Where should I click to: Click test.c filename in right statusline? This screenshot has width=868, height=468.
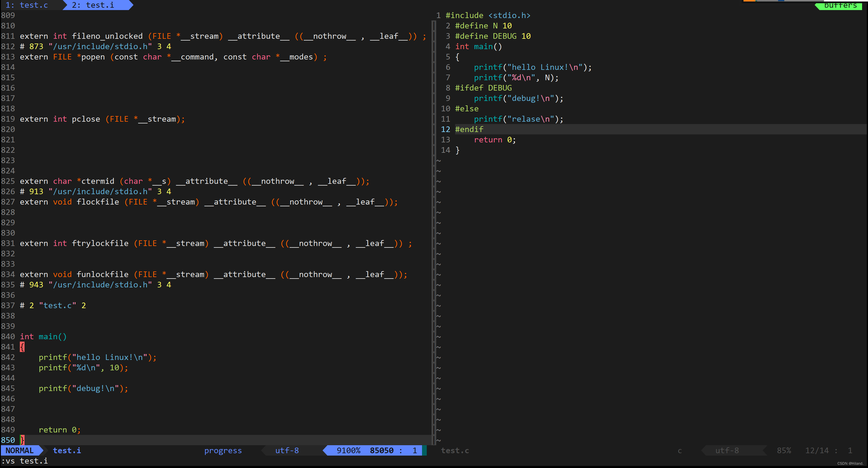point(455,451)
